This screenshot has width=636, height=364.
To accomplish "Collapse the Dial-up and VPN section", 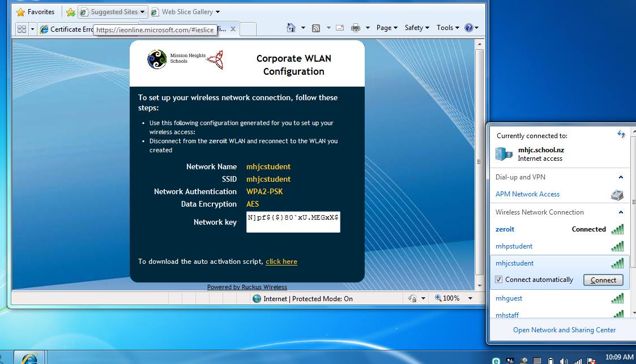I will coord(621,177).
